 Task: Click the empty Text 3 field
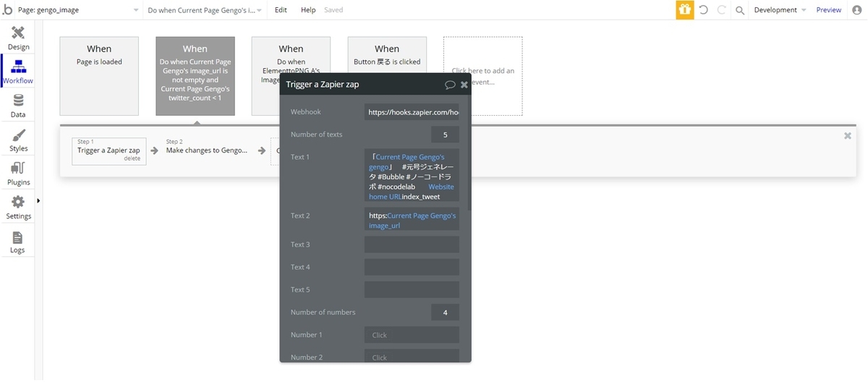coord(412,245)
